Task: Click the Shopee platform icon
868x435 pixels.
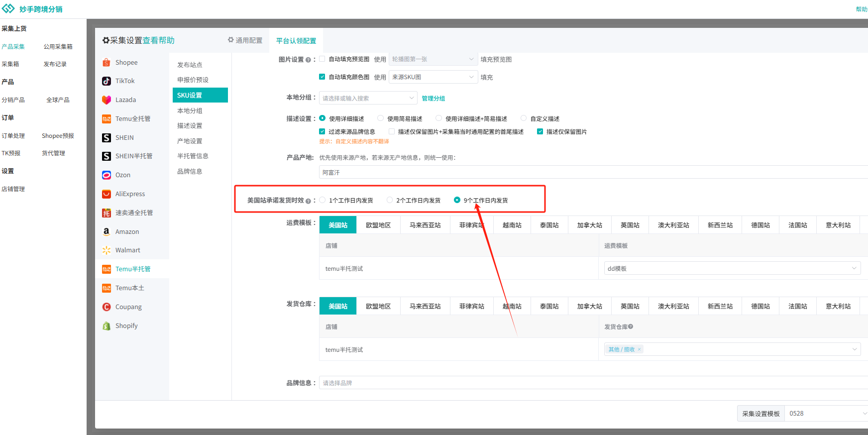Action: [x=107, y=62]
